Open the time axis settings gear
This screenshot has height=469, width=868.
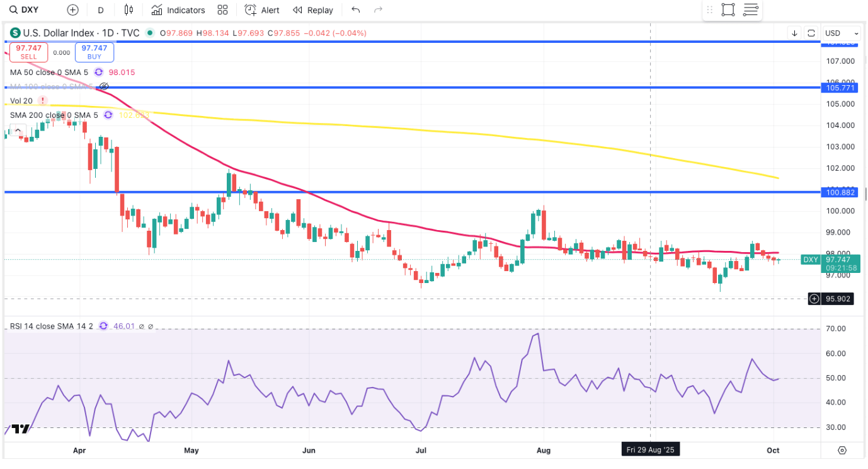coord(842,450)
